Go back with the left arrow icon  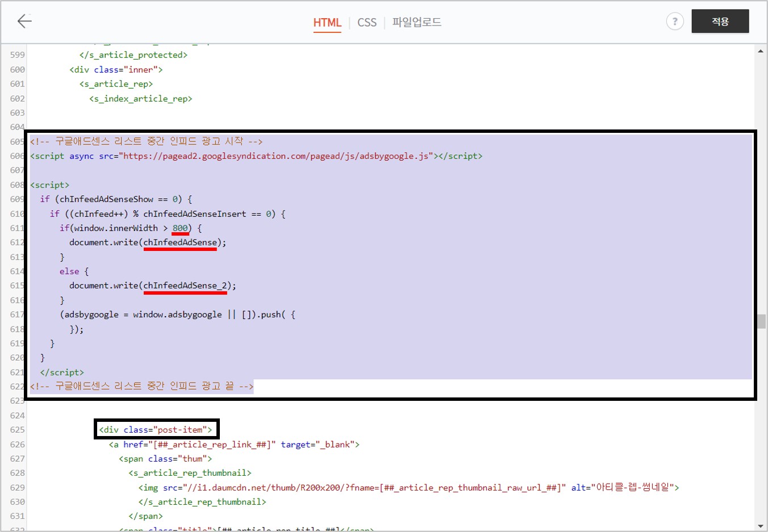coord(24,22)
